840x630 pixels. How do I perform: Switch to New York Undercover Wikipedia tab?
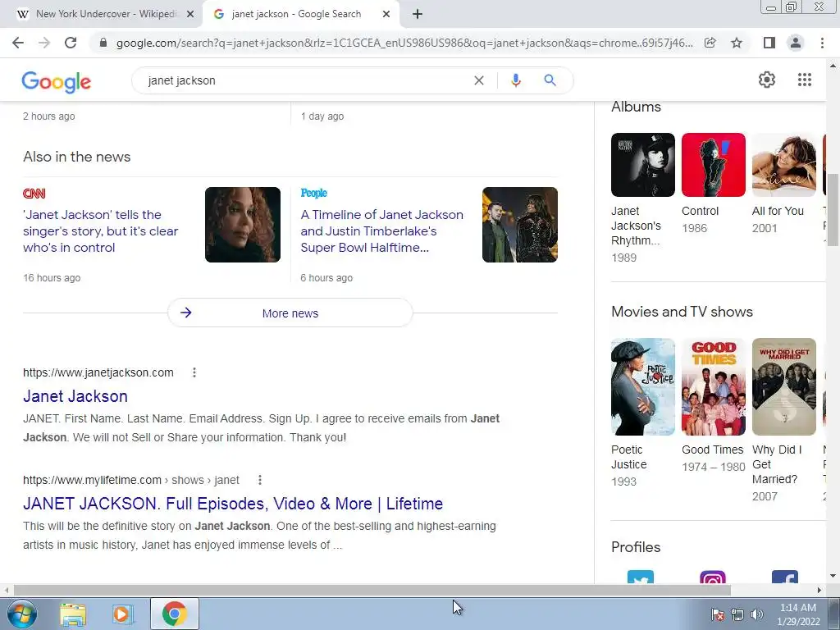[106, 14]
